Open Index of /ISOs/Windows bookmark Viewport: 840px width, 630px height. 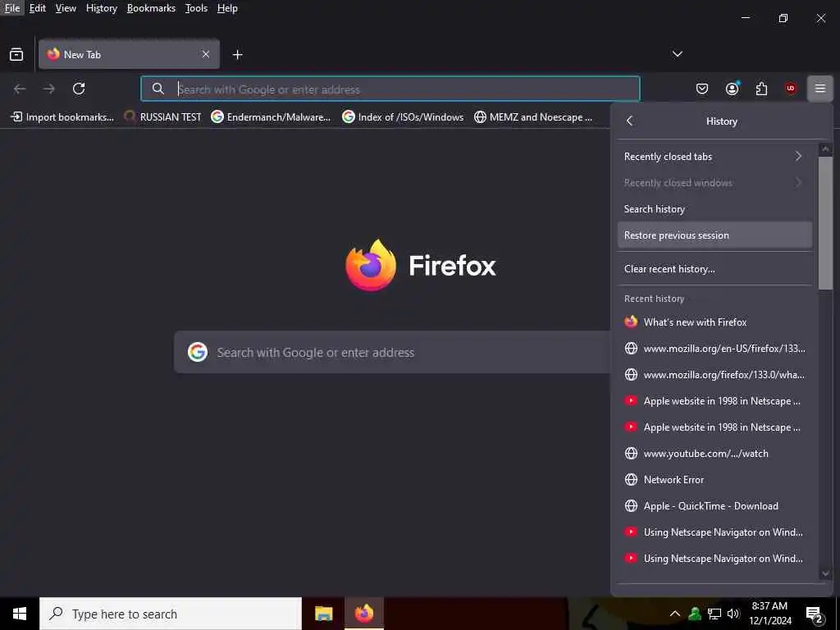(x=403, y=116)
